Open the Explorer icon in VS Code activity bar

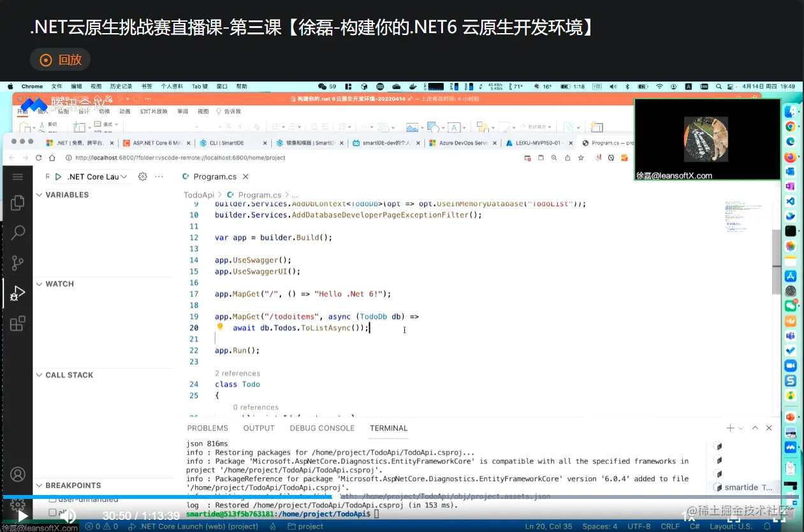[x=18, y=203]
